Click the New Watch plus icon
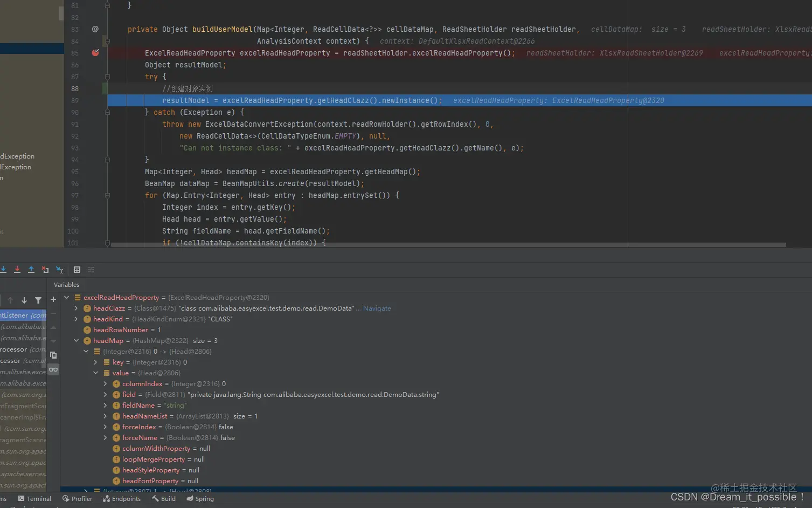Screen dimensions: 812x508 click(x=53, y=299)
